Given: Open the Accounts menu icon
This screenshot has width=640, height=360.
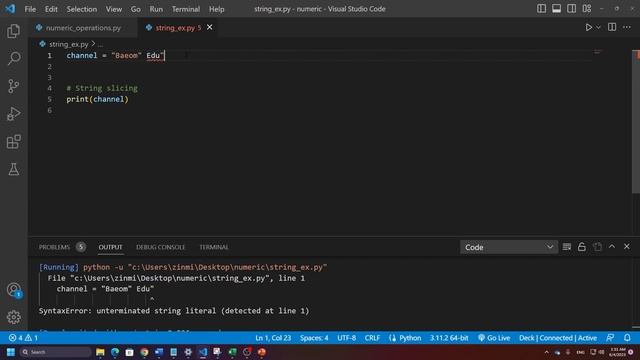Looking at the screenshot, I should click(x=13, y=290).
